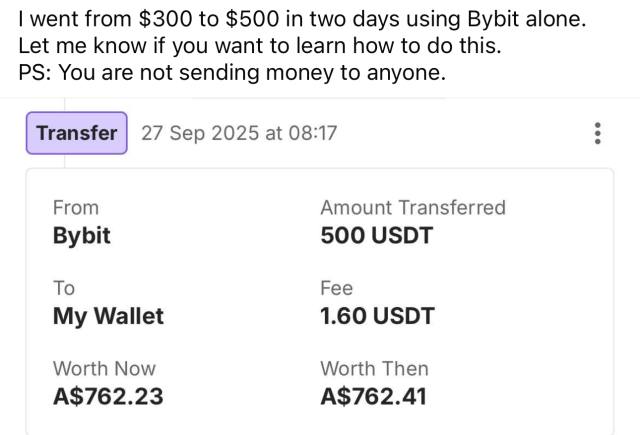This screenshot has height=435, width=640.
Task: Click the 1.60 USDT fee value
Action: click(x=377, y=316)
